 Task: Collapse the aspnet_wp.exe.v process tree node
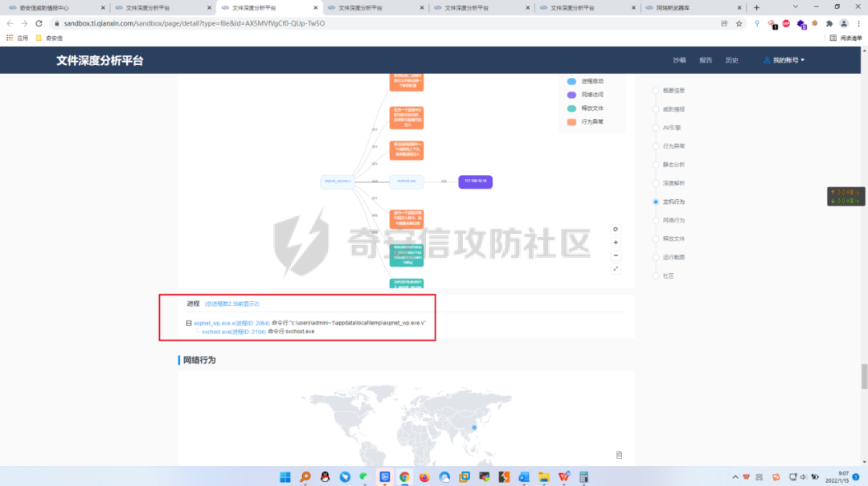tap(188, 323)
